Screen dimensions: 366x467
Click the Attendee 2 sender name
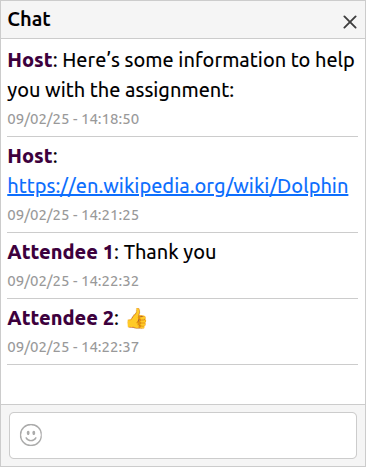coord(61,318)
